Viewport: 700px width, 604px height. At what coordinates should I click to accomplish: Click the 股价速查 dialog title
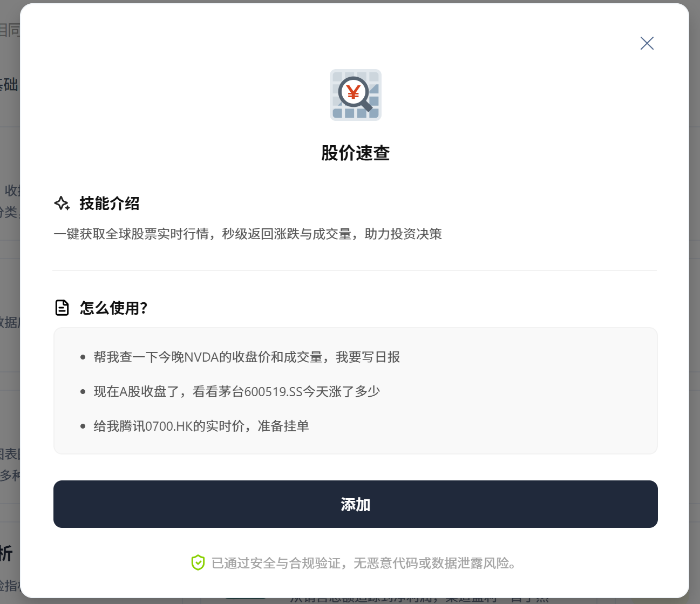(356, 153)
